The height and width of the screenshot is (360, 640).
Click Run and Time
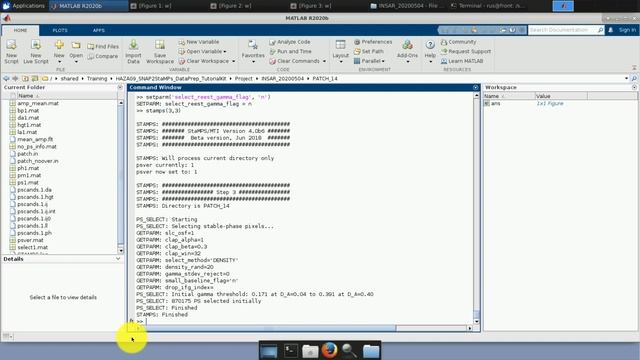(290, 51)
